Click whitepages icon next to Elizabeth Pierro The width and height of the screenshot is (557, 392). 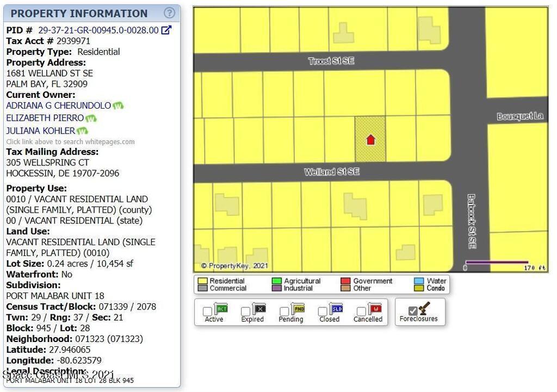pyautogui.click(x=91, y=118)
